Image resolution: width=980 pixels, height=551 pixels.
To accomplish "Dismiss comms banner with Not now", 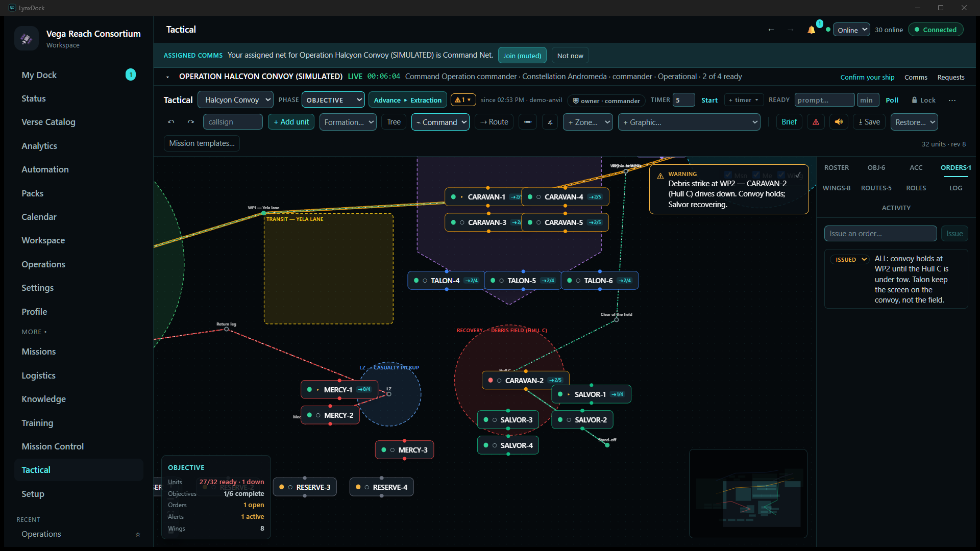I will point(570,56).
